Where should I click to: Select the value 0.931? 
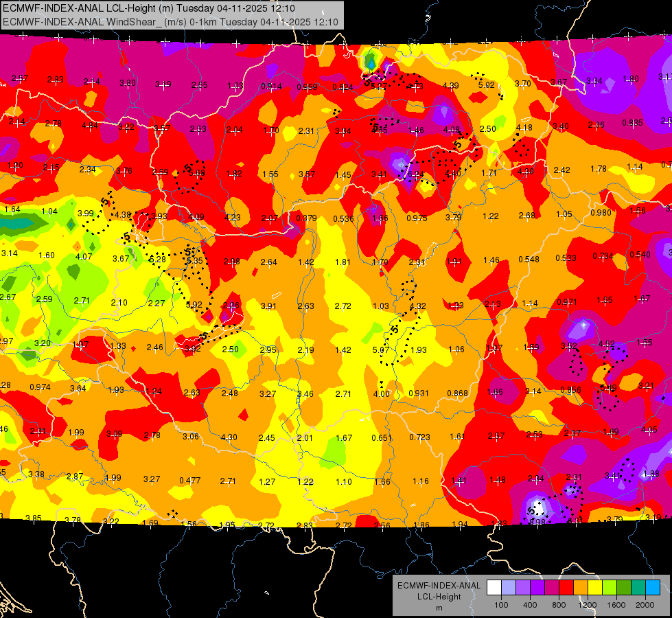[419, 393]
